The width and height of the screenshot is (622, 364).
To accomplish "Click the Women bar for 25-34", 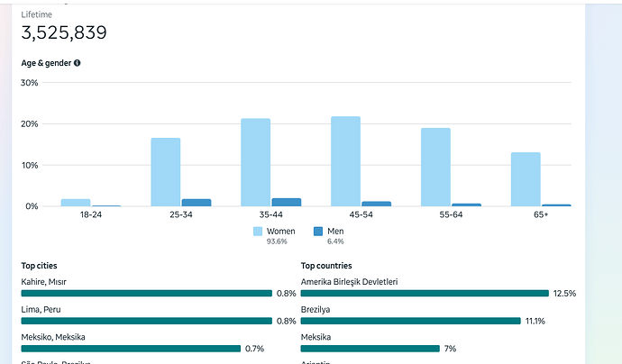I will pyautogui.click(x=165, y=172).
